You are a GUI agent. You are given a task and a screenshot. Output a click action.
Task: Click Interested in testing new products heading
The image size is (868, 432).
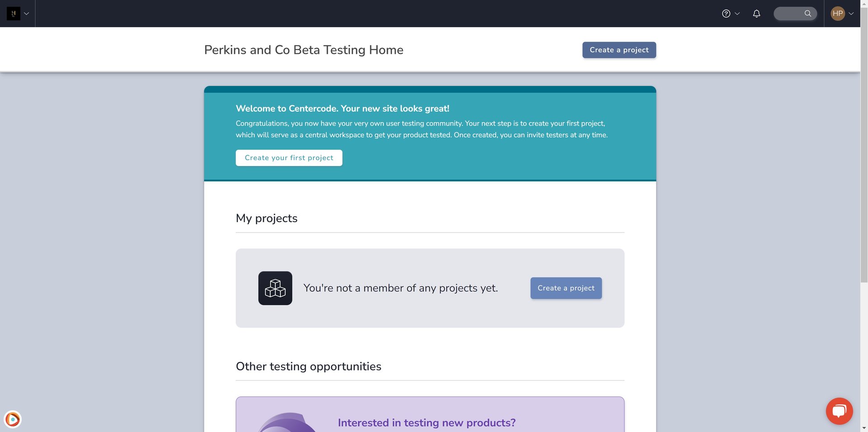tap(426, 423)
